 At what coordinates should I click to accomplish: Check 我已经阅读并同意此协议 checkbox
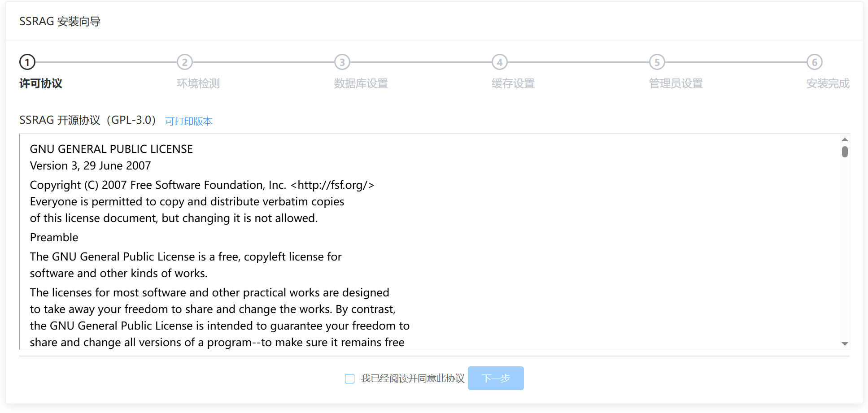coord(350,378)
